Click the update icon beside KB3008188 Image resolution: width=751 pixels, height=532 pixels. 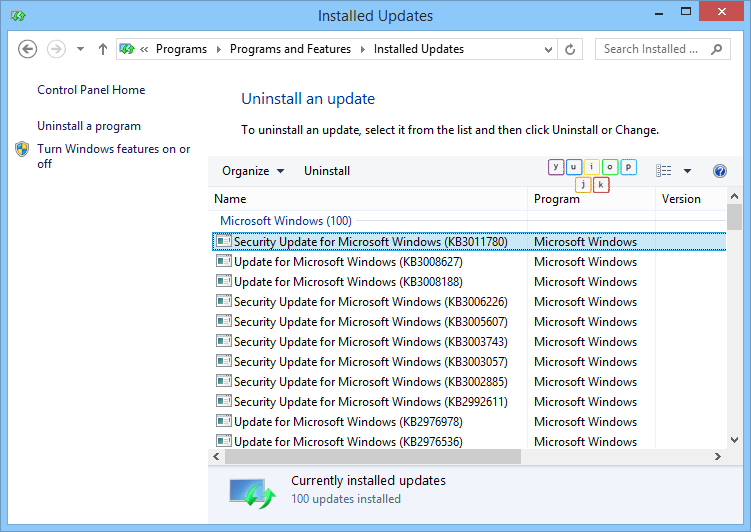tap(224, 281)
